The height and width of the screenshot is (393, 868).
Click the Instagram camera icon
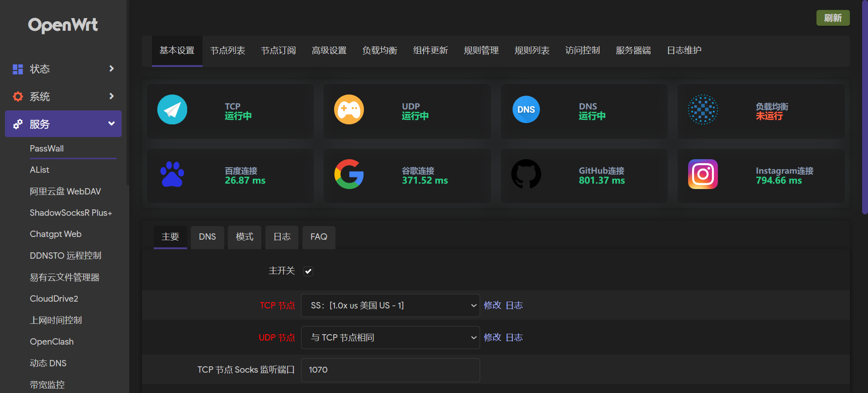pyautogui.click(x=703, y=174)
